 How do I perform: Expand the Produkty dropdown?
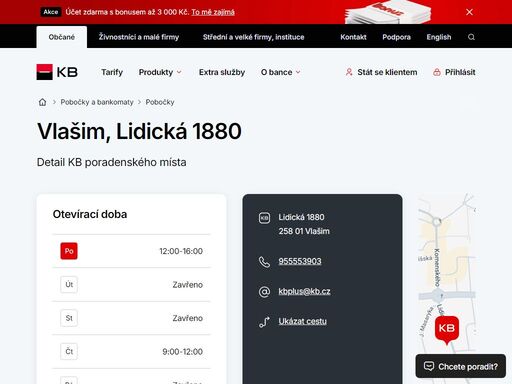[160, 72]
